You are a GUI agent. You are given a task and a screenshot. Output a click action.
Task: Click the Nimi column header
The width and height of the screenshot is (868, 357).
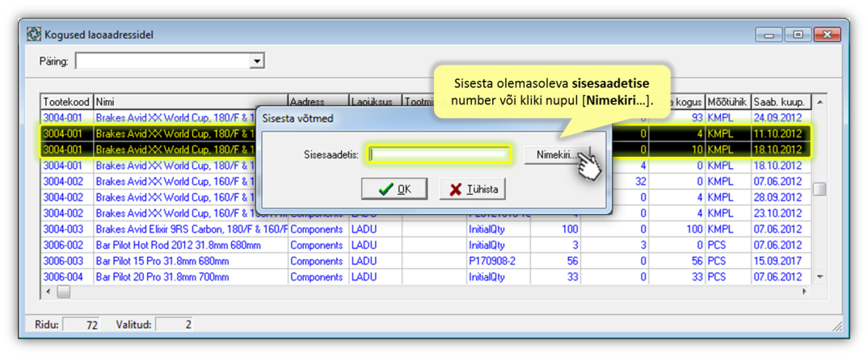(190, 103)
